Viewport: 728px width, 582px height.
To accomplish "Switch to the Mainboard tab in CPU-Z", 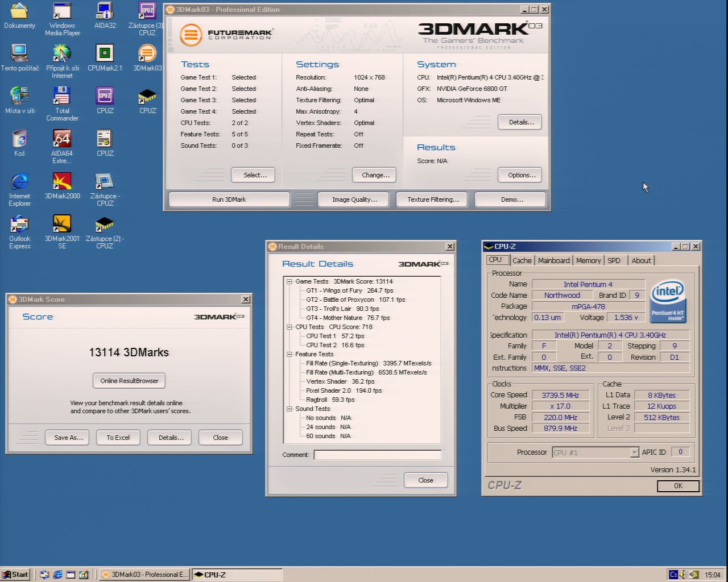I will [553, 260].
